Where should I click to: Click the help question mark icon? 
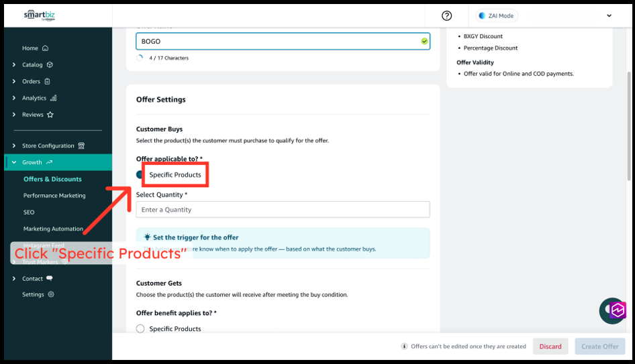447,16
